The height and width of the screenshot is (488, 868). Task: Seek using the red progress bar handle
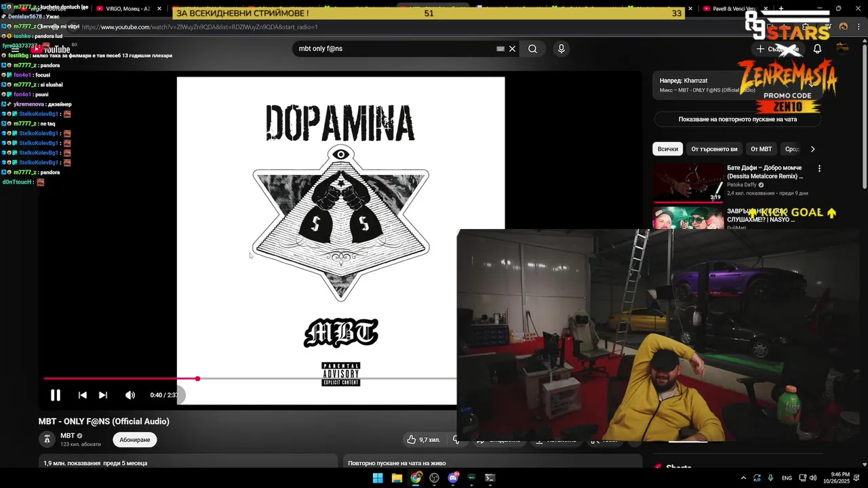[197, 379]
